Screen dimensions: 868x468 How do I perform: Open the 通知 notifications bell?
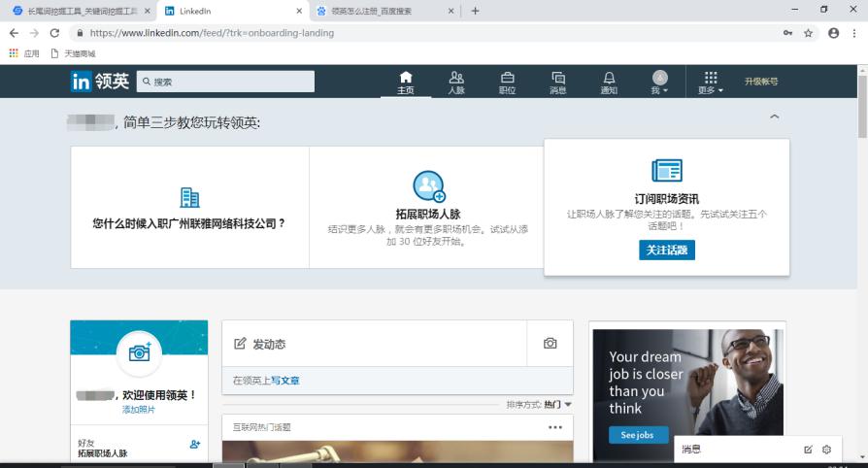[x=609, y=82]
